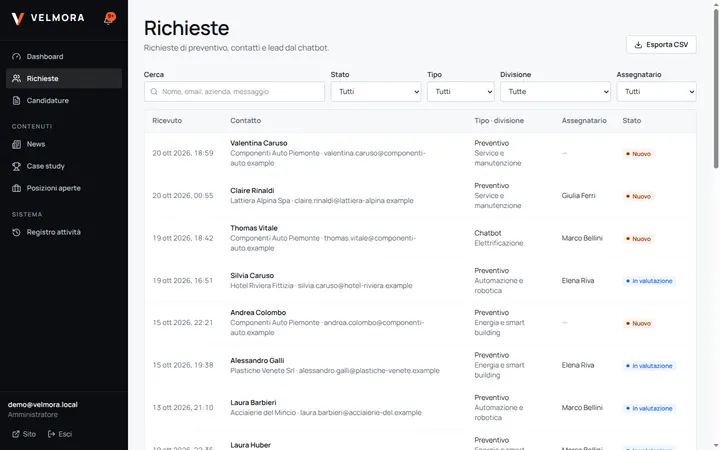Click Nuovo badge for Andrea Colombo
Viewport: 720px width, 450px height.
pyautogui.click(x=638, y=323)
